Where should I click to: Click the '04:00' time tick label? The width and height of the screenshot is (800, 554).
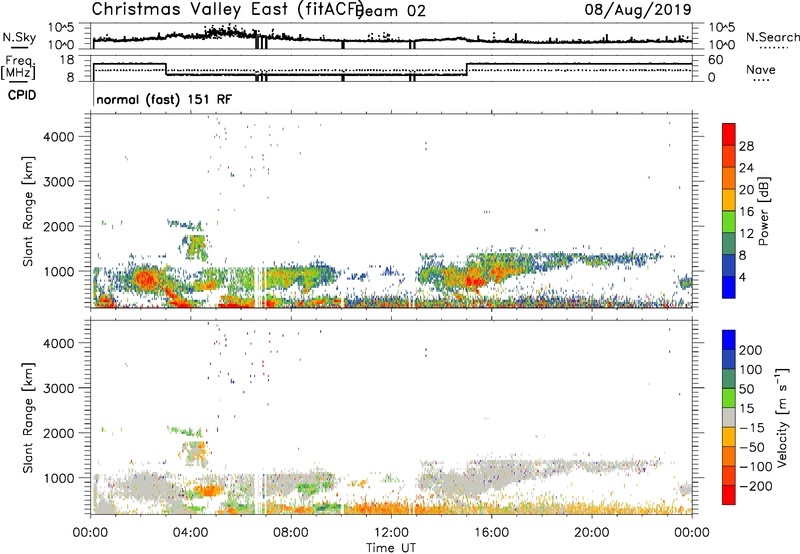point(190,533)
